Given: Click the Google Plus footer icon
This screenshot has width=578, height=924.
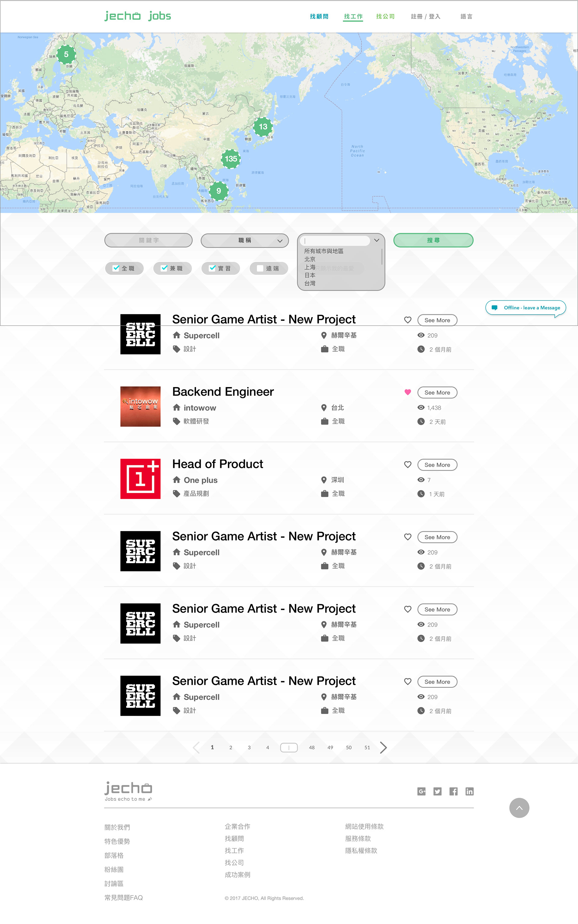Looking at the screenshot, I should [421, 791].
